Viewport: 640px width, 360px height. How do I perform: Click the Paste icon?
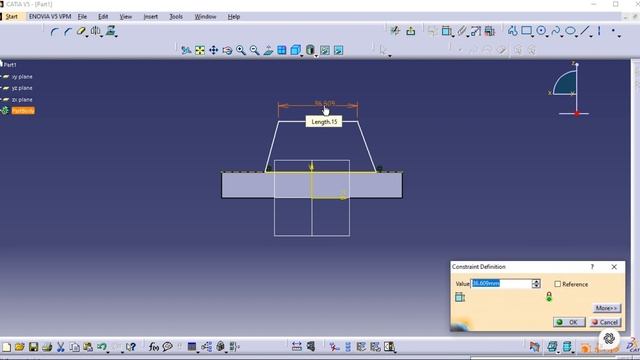tap(88, 347)
